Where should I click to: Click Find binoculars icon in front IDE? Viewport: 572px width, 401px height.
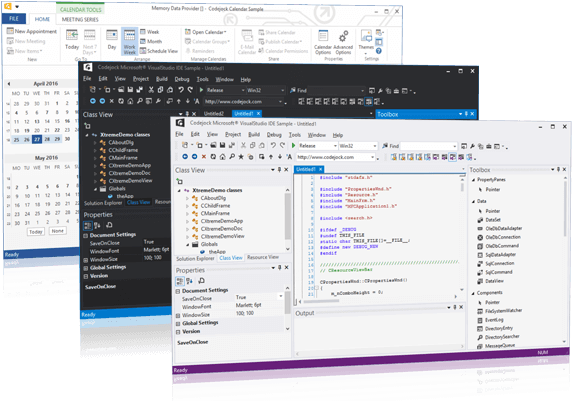[x=385, y=146]
